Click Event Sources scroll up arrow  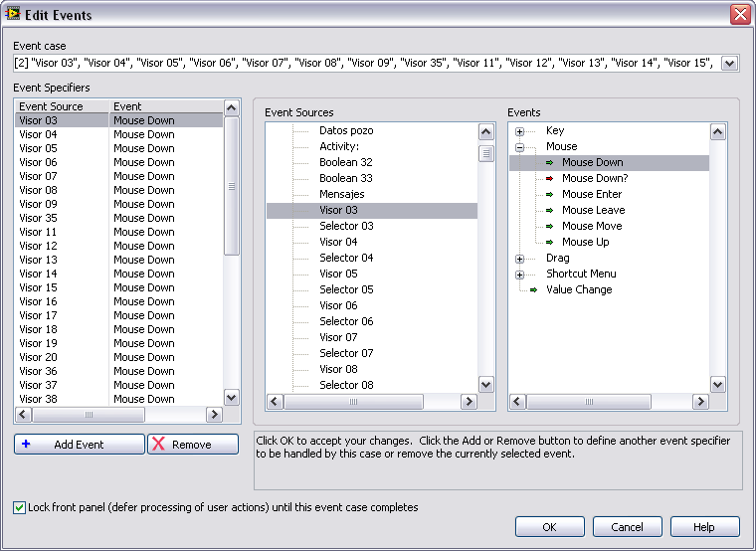pyautogui.click(x=486, y=131)
